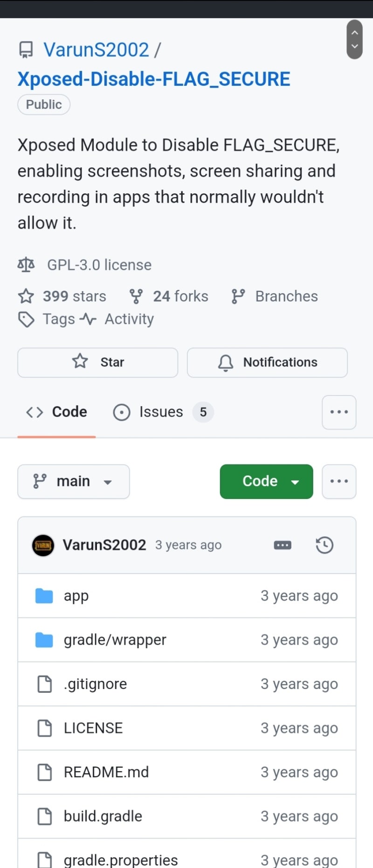
Task: Expand the main branch dropdown
Action: [73, 481]
